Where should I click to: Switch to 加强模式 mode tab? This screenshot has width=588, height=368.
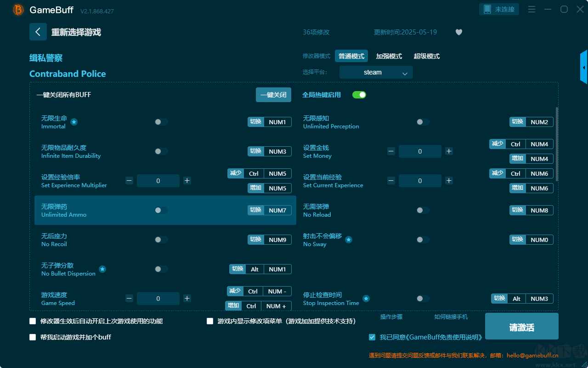pos(389,56)
